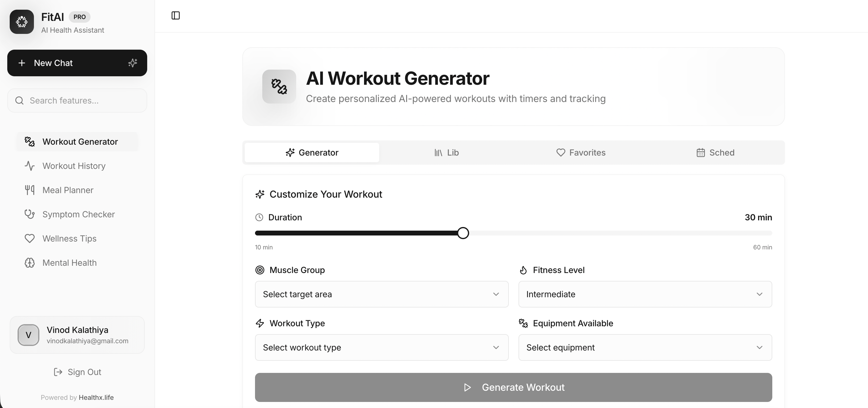
Task: Click the search magnifier icon
Action: [19, 100]
